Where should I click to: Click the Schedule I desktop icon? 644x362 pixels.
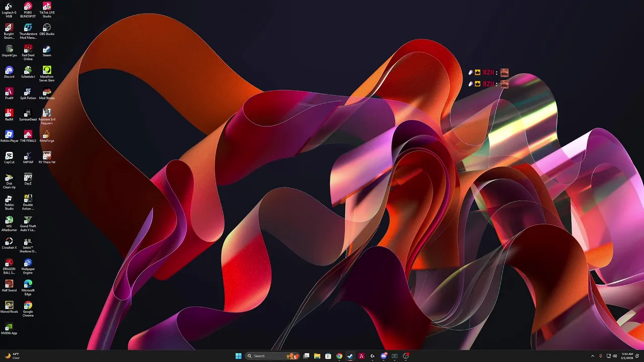[28, 72]
